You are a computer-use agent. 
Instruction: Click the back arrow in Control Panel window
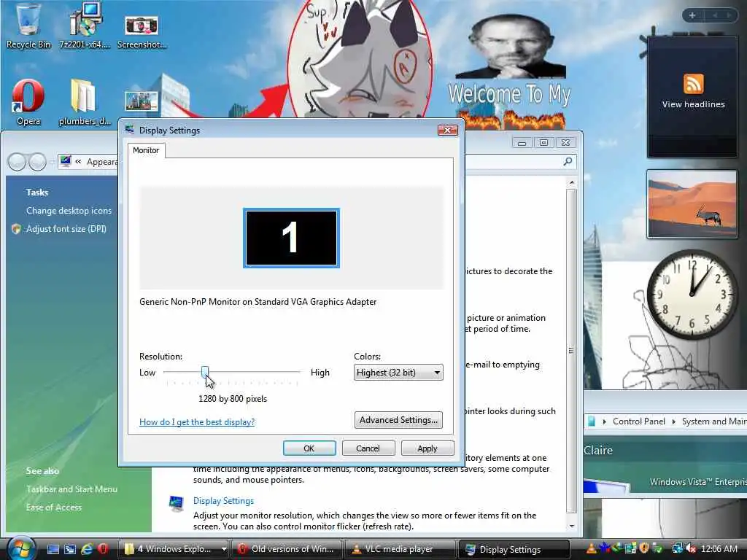(x=18, y=162)
